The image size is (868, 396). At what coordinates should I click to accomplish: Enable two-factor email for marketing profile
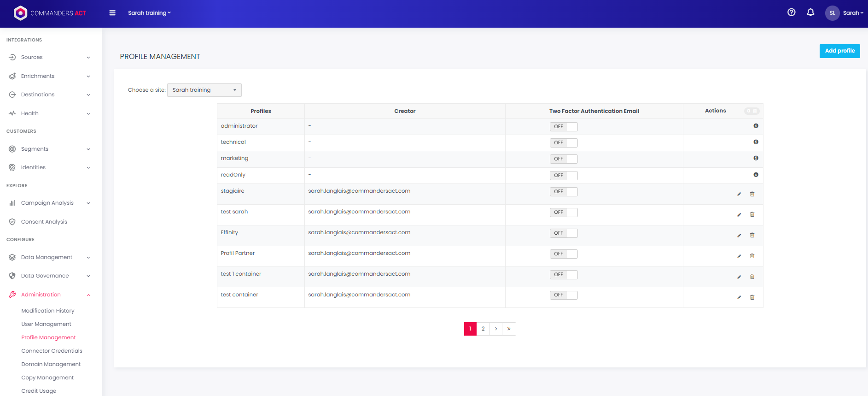[563, 159]
